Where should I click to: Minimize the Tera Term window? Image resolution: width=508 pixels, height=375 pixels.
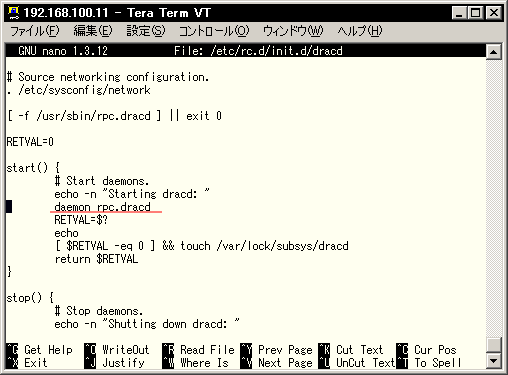coord(459,13)
